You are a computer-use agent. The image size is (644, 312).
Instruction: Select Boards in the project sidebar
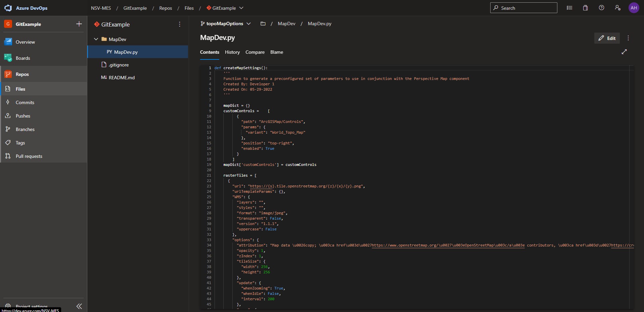tap(23, 58)
